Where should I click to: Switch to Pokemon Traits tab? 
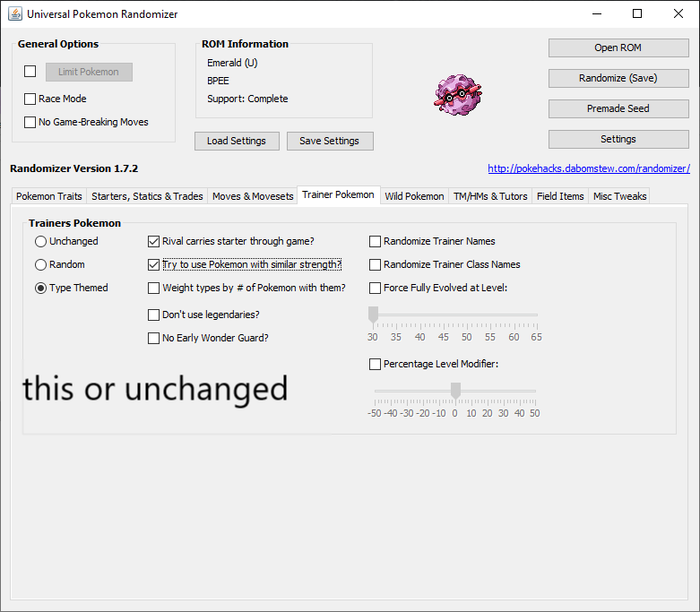[x=49, y=196]
